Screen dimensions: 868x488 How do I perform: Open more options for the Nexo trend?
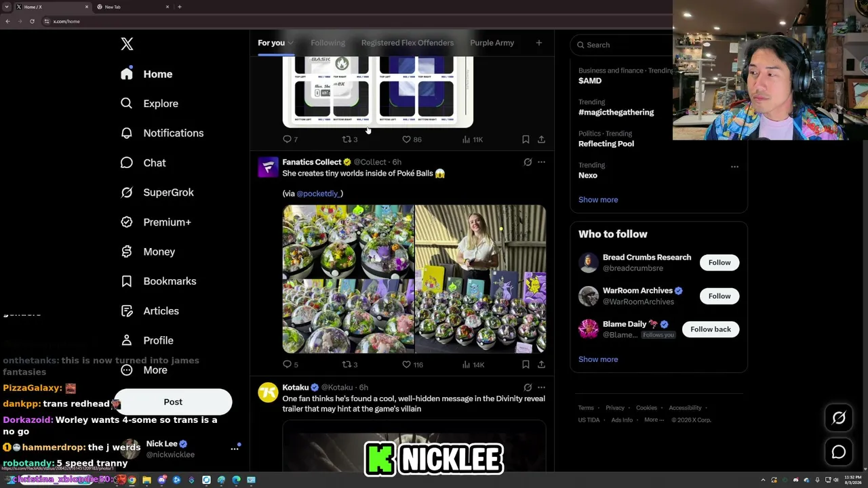pyautogui.click(x=734, y=167)
